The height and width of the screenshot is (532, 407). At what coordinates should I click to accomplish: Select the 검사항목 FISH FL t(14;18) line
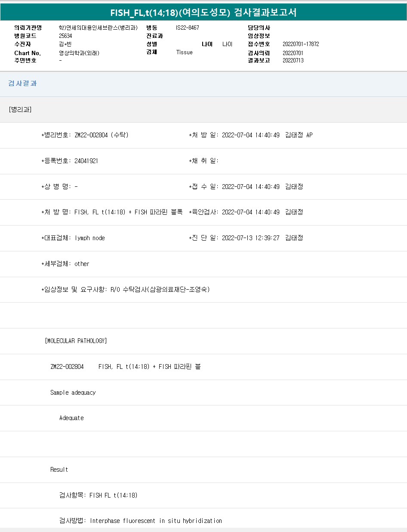coord(99,495)
